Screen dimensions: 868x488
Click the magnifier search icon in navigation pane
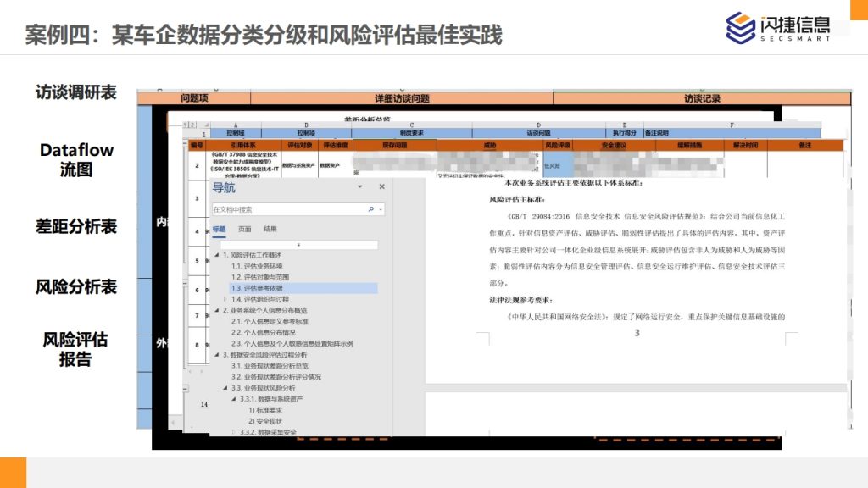coord(371,210)
